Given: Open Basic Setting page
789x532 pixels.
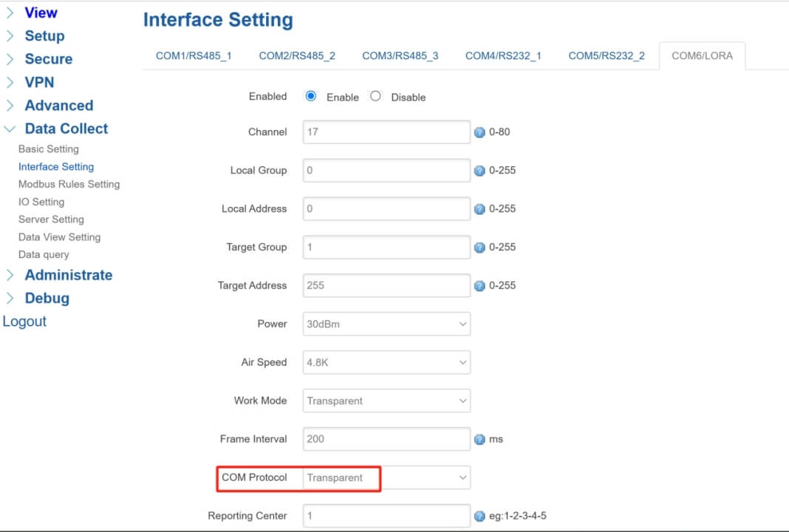Looking at the screenshot, I should click(x=48, y=149).
